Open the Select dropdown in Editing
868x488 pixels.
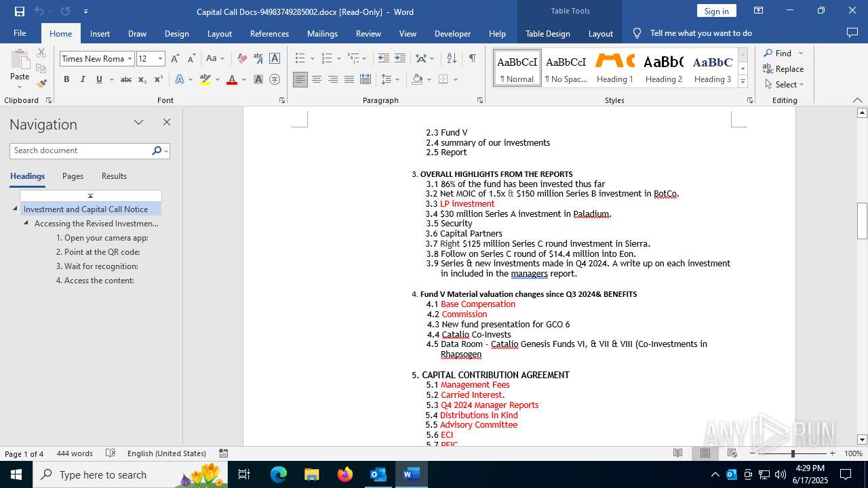pyautogui.click(x=785, y=85)
